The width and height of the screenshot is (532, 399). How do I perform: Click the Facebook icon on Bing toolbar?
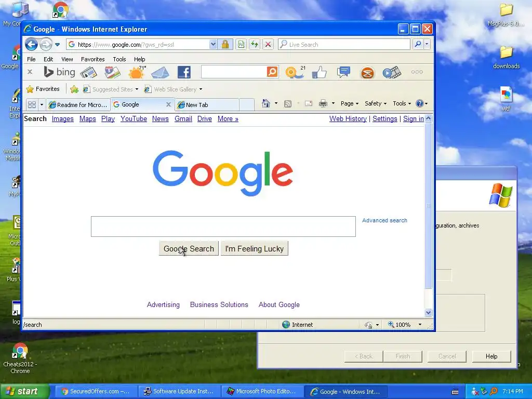click(184, 72)
